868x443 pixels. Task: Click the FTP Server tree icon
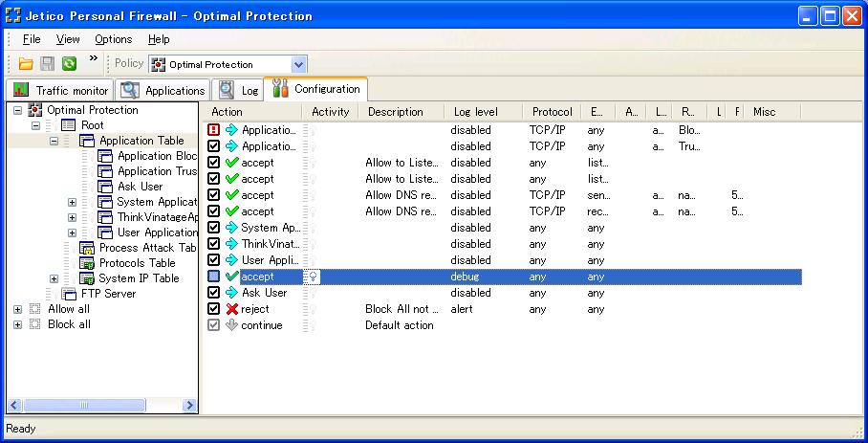pyautogui.click(x=68, y=294)
